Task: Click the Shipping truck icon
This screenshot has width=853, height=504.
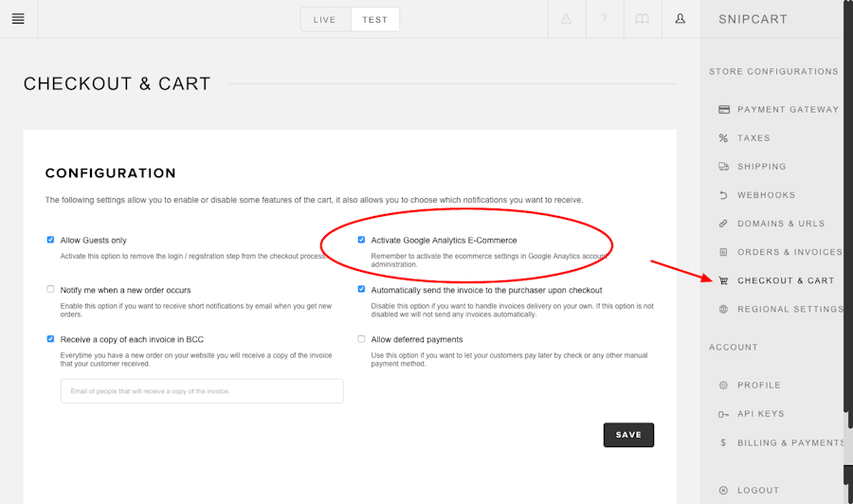Action: [x=723, y=167]
